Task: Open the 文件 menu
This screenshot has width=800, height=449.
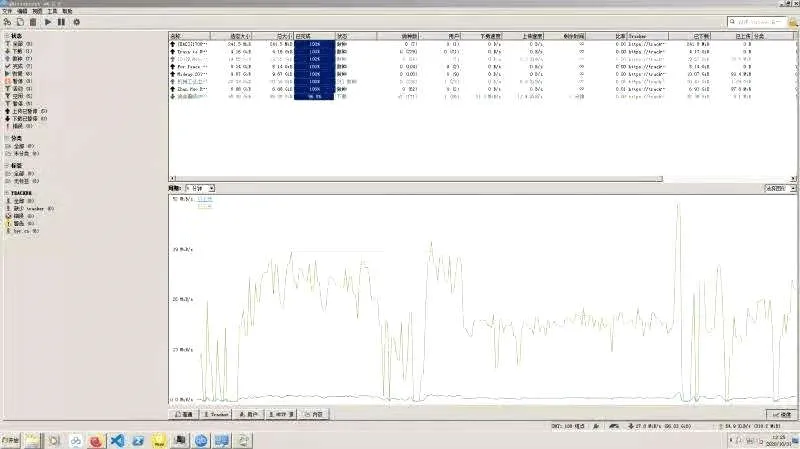Action: pos(8,11)
